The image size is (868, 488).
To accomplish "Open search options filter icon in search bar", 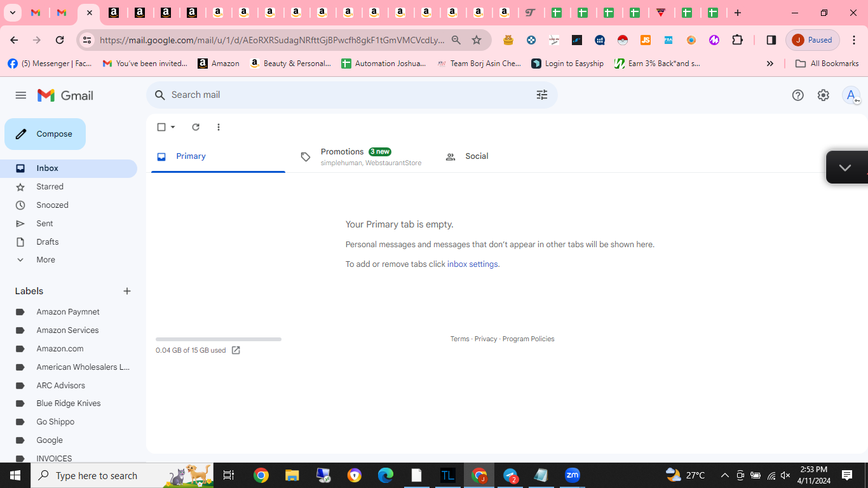I will (x=542, y=95).
